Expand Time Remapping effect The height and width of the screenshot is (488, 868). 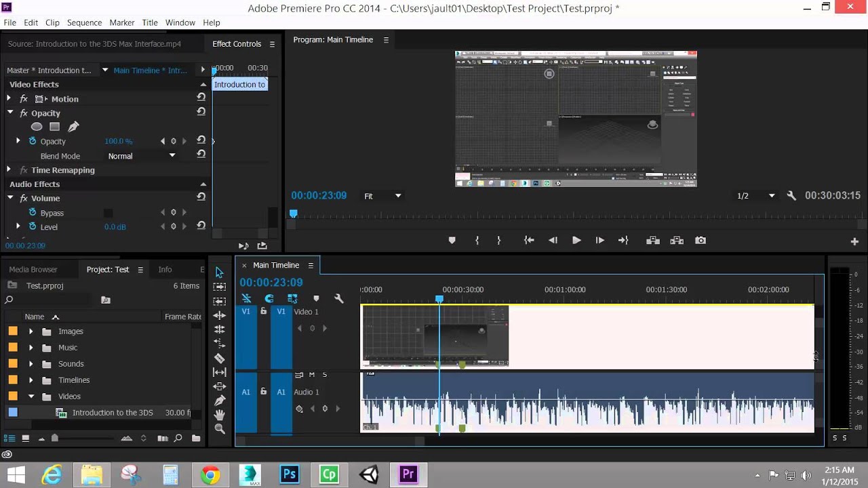pos(9,169)
